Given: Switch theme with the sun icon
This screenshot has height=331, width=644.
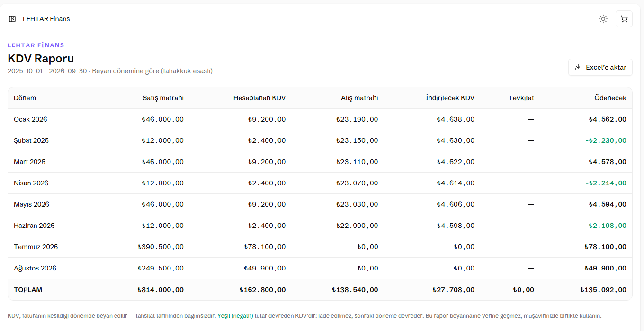Looking at the screenshot, I should (x=603, y=19).
